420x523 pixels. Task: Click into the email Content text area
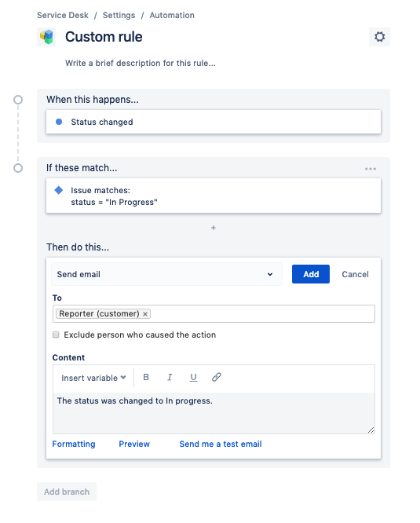[214, 413]
